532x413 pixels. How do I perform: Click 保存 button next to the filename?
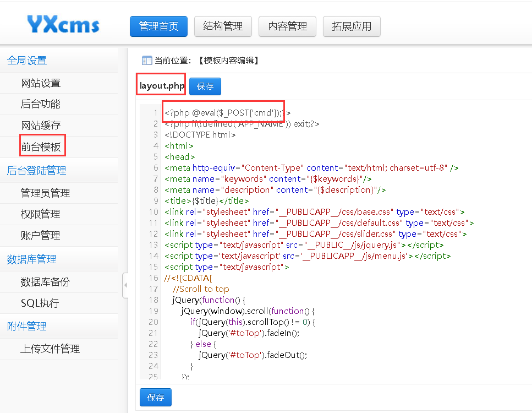[205, 86]
